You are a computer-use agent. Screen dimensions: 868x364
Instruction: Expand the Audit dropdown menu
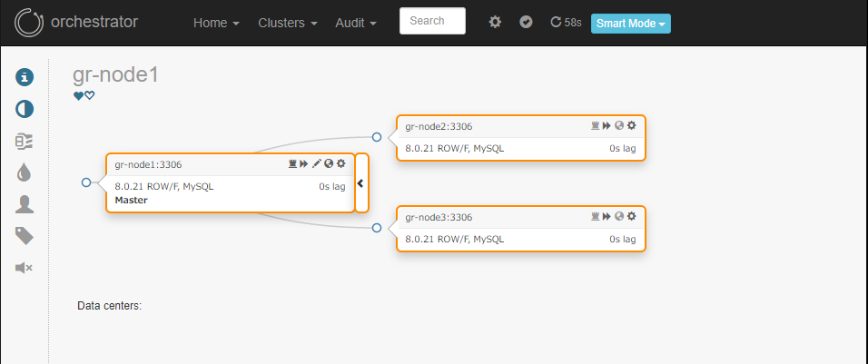(356, 24)
